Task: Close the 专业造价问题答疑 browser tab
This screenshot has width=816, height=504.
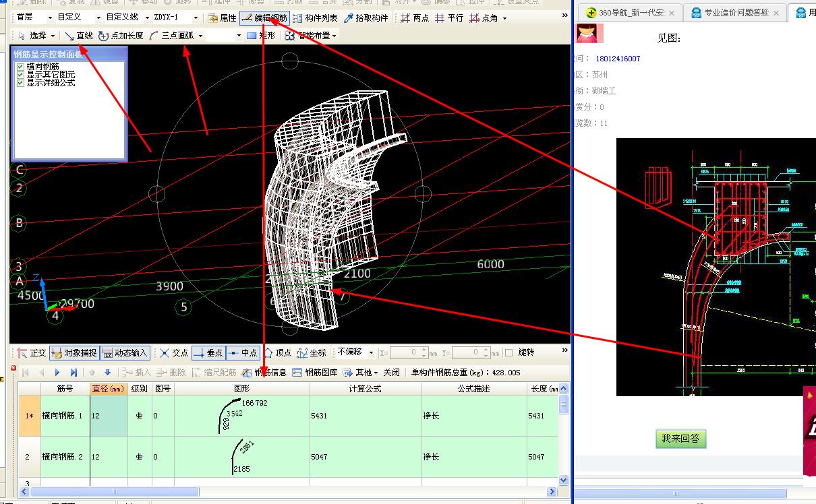Action: coord(776,13)
